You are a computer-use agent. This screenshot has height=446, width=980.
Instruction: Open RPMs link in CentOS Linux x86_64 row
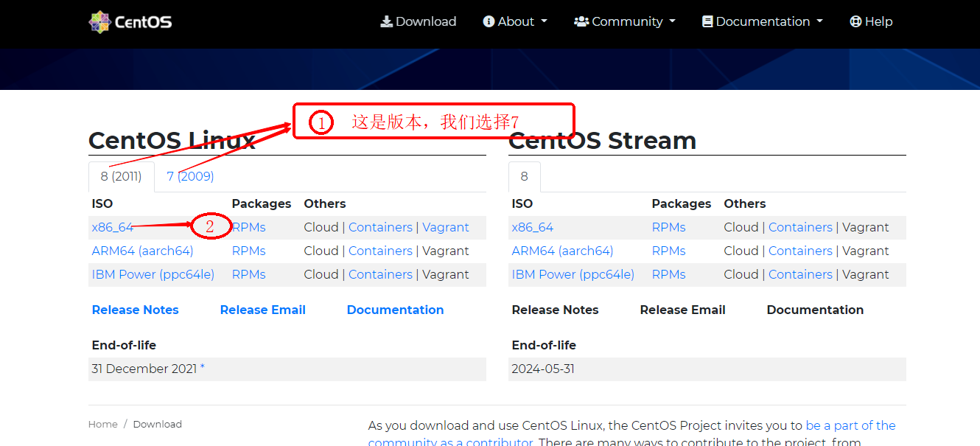click(x=248, y=227)
